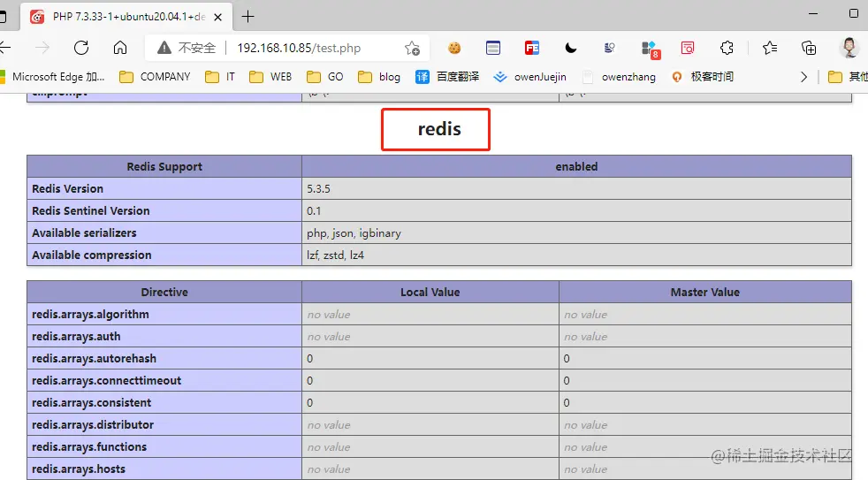Click the redis.arrays.hosts directive

click(x=79, y=469)
